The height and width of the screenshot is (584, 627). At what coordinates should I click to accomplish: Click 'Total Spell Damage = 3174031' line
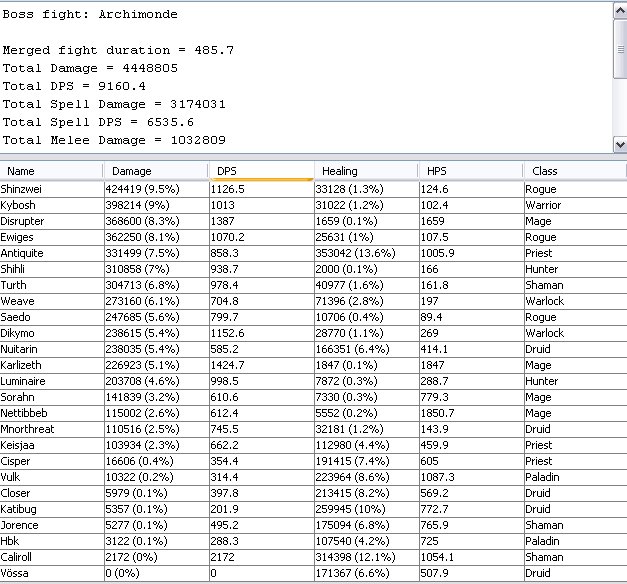[x=114, y=104]
